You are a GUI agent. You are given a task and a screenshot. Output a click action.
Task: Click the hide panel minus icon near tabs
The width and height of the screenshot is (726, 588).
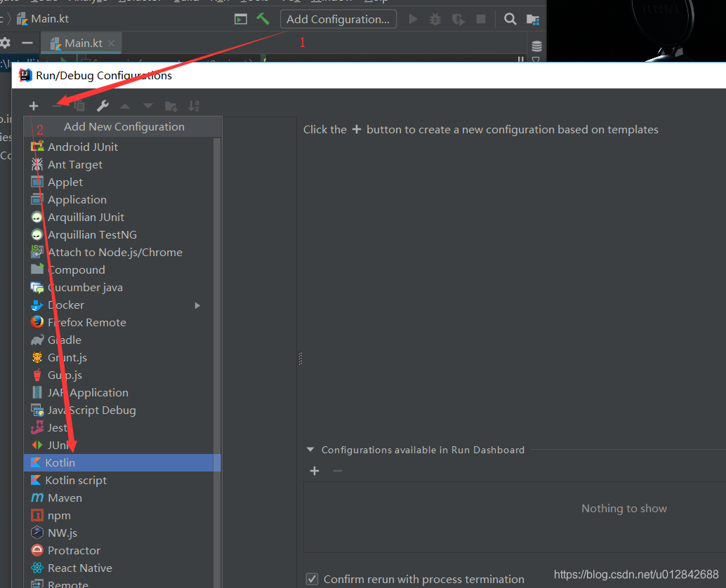[27, 43]
